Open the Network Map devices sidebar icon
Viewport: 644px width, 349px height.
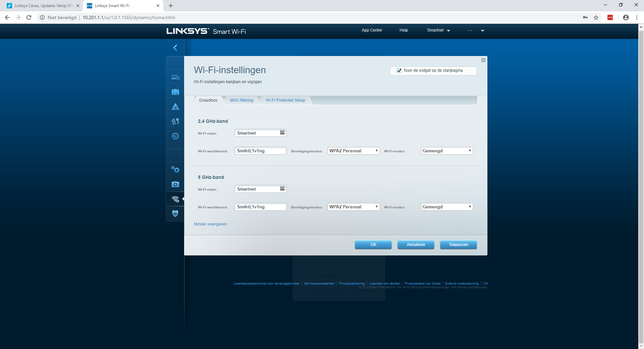click(x=175, y=78)
